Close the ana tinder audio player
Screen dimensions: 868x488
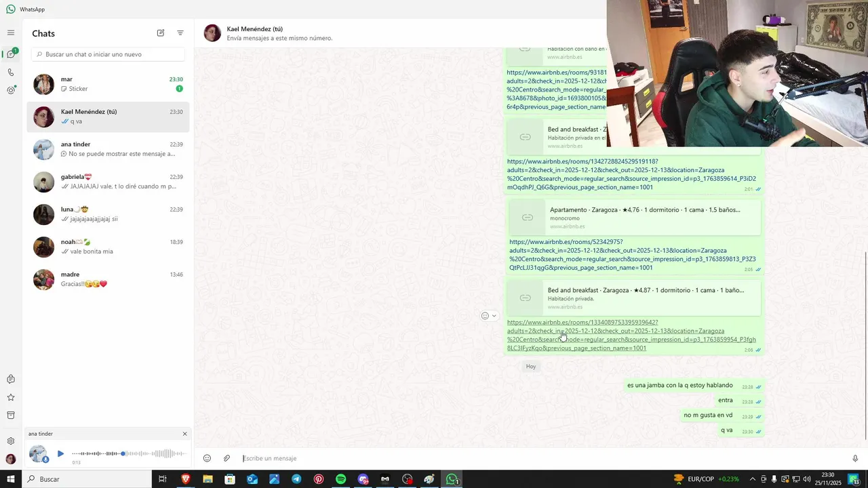click(x=184, y=434)
